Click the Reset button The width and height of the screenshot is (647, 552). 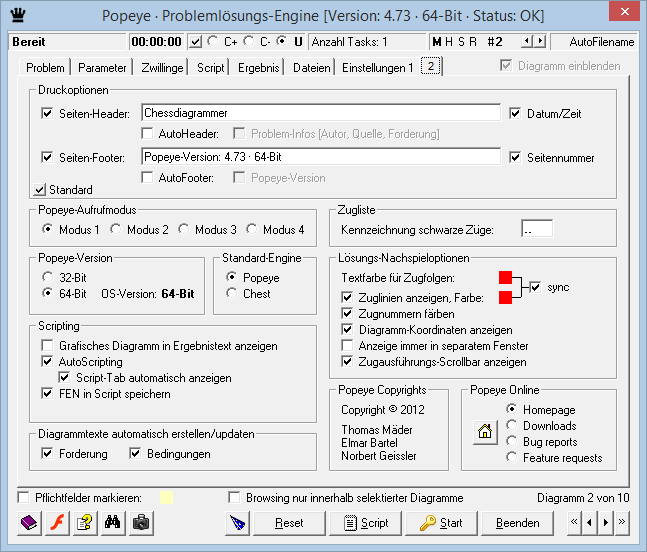click(x=289, y=523)
